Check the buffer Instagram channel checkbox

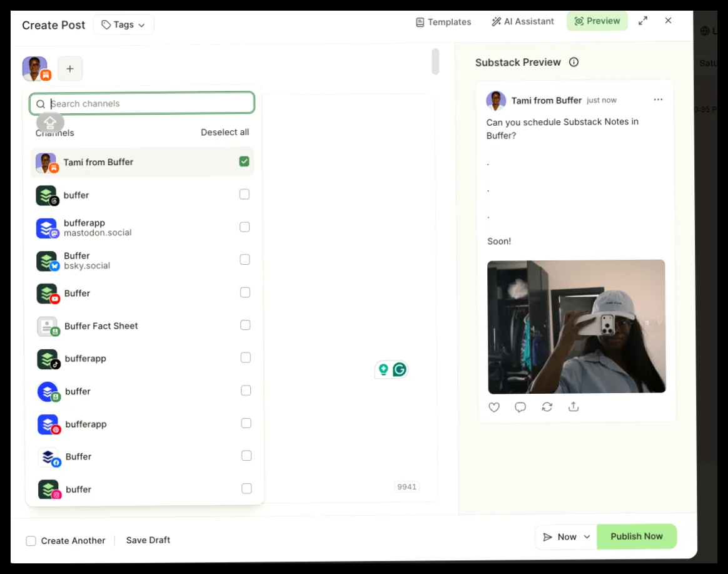[x=246, y=488]
